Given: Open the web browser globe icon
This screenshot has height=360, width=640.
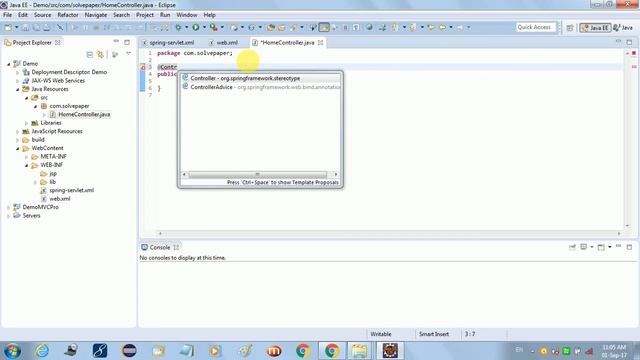Looking at the screenshot, I should (369, 27).
